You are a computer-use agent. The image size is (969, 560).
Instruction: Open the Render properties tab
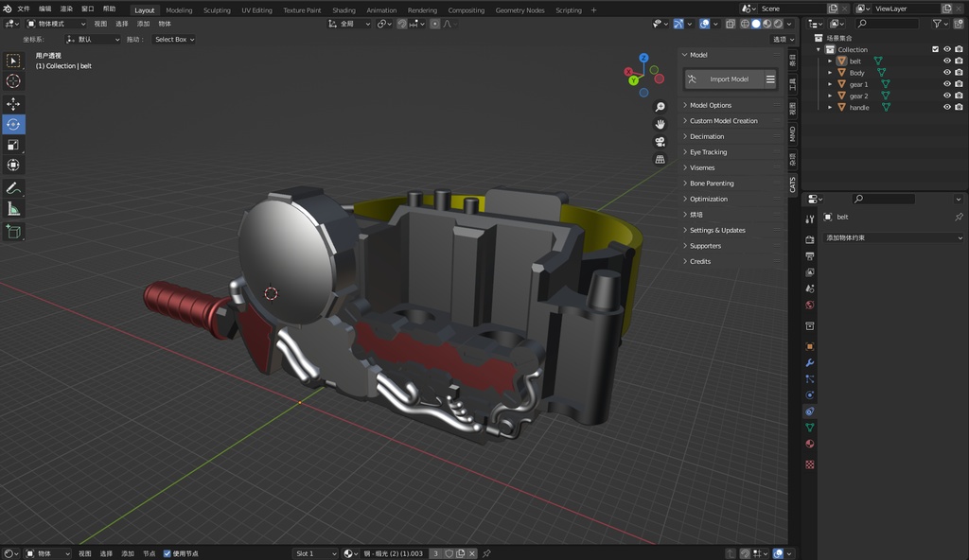(811, 239)
